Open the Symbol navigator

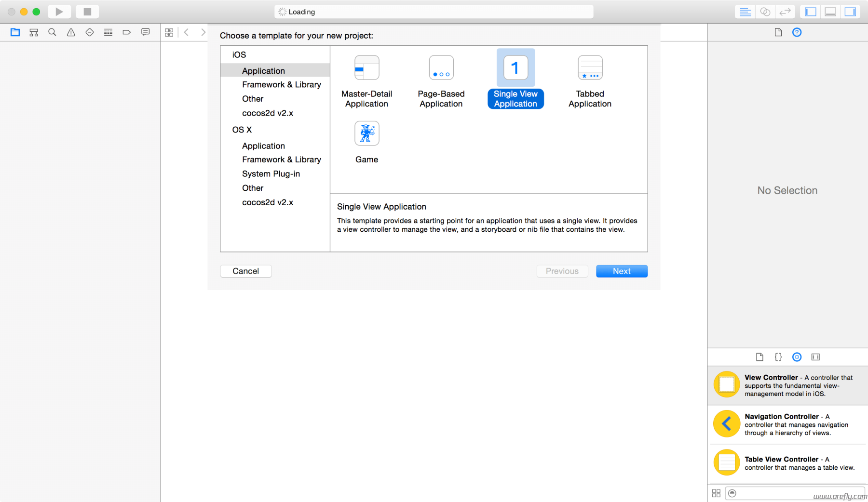[x=33, y=32]
